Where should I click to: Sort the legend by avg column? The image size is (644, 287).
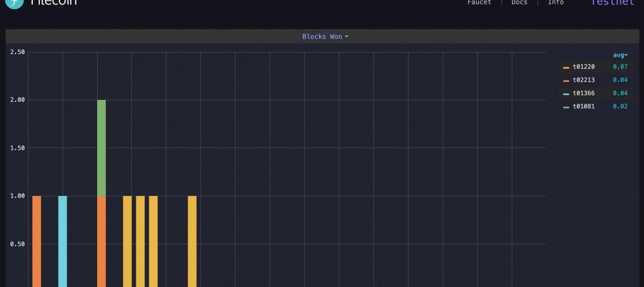(x=620, y=55)
